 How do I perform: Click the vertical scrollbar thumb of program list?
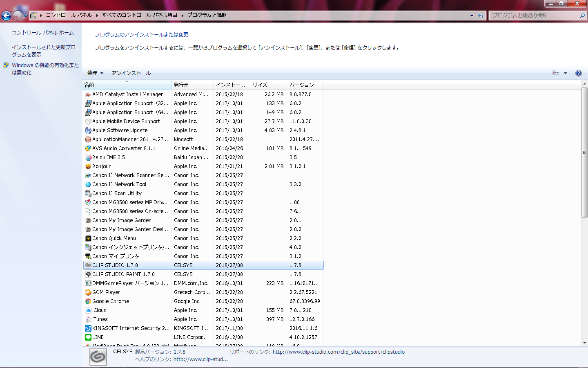[x=584, y=153]
